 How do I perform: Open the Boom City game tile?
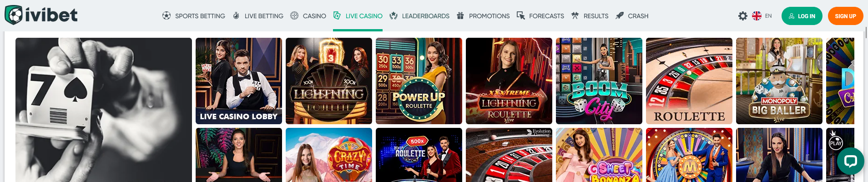(599, 81)
